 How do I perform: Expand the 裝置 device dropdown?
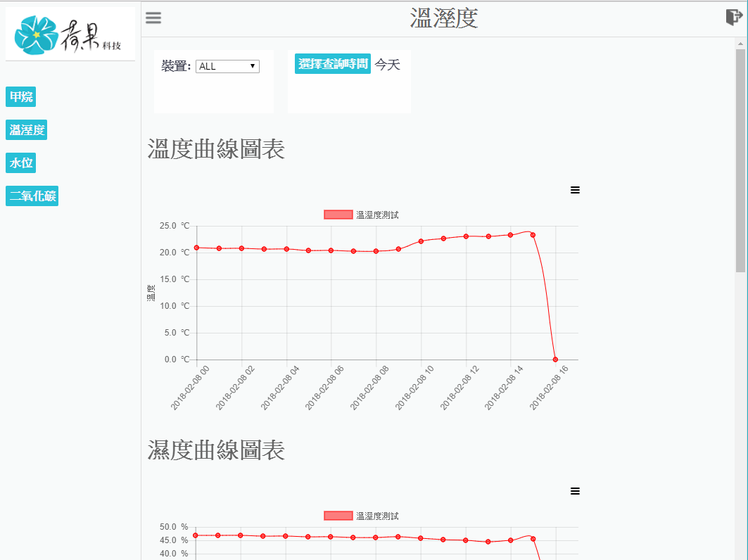tap(227, 66)
